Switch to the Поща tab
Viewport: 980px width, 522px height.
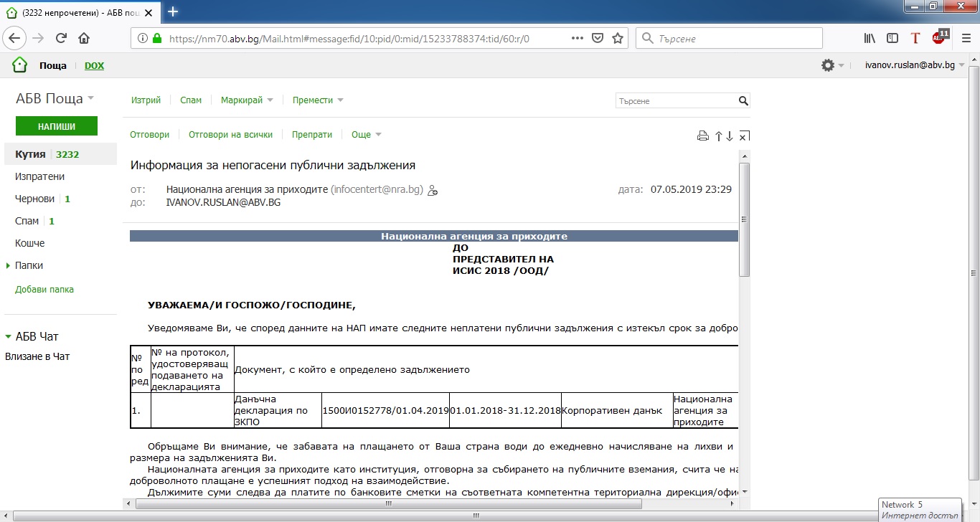(x=53, y=65)
